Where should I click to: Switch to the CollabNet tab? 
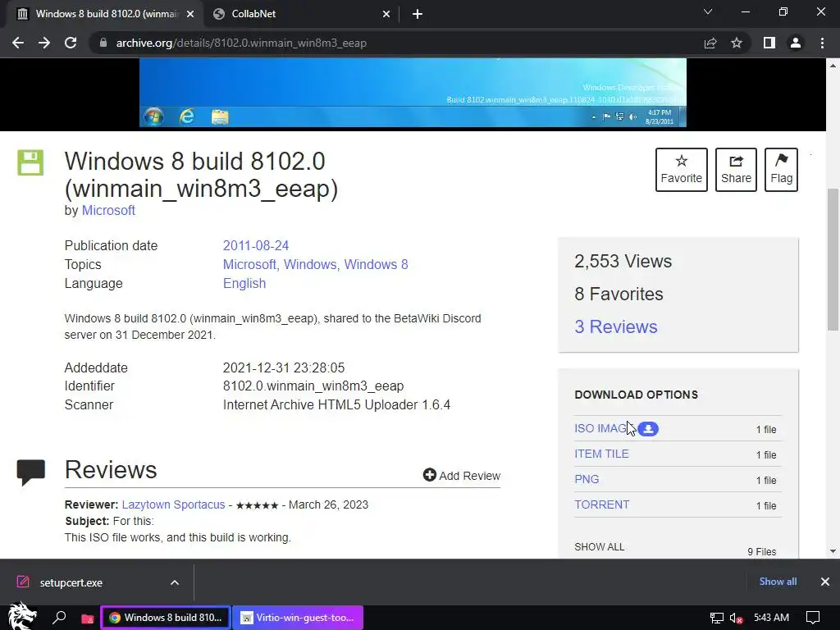tap(302, 14)
